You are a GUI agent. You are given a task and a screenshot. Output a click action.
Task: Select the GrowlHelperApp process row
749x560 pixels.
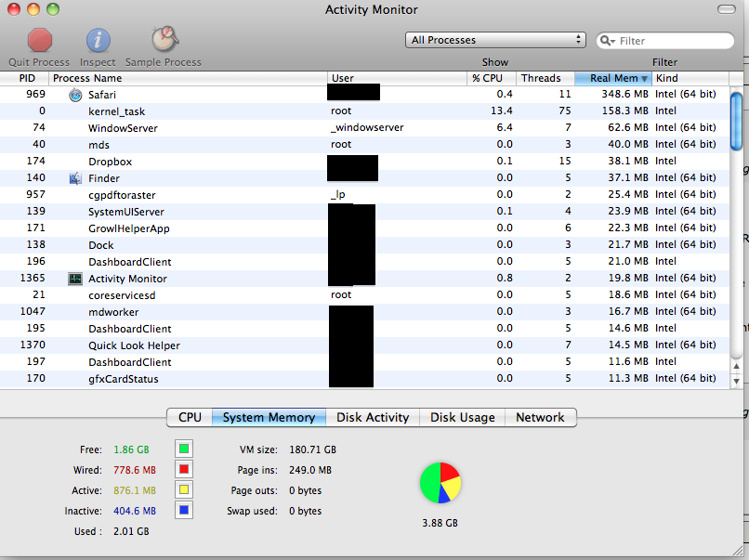tap(365, 228)
